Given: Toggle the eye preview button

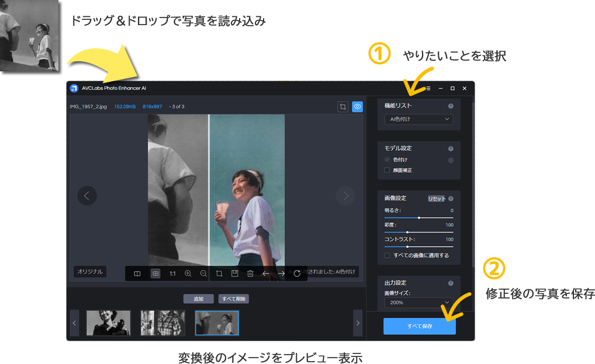Looking at the screenshot, I should [x=357, y=107].
